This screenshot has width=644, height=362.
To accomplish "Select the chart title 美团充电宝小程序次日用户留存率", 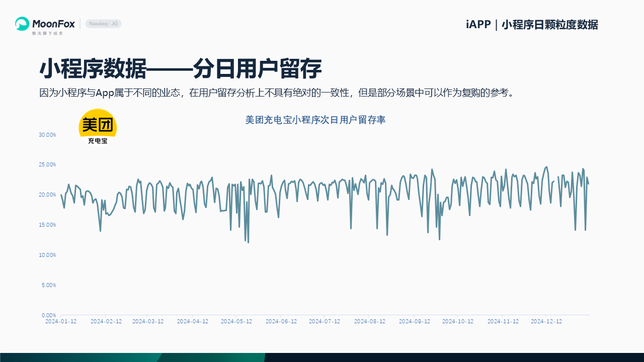I will [x=315, y=120].
